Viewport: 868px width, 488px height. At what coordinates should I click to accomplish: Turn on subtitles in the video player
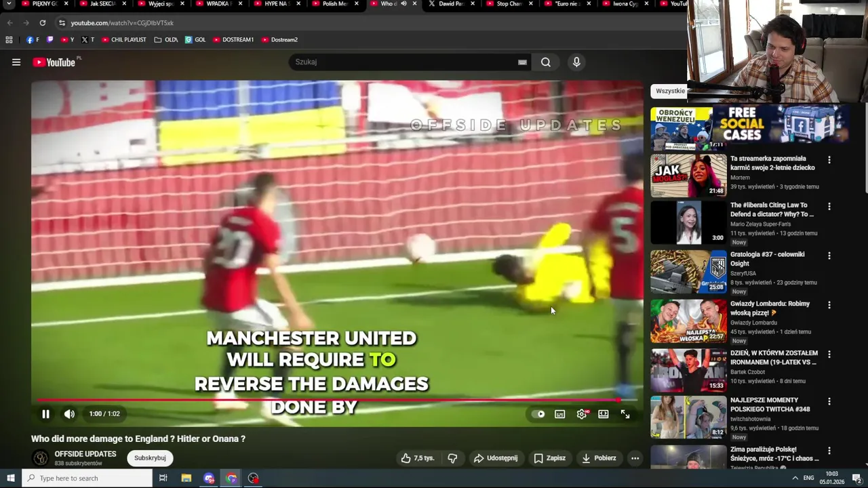pos(559,414)
